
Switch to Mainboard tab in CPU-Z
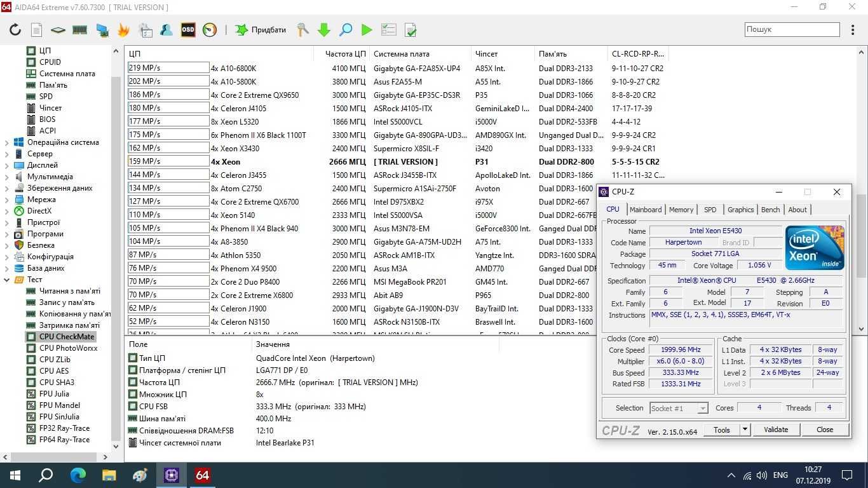(646, 210)
